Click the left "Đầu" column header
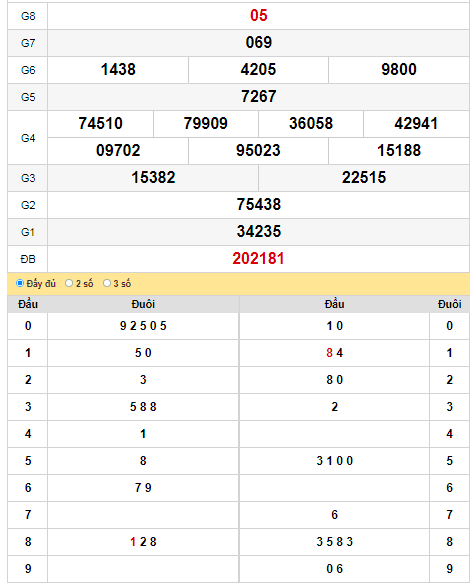 click(x=28, y=304)
